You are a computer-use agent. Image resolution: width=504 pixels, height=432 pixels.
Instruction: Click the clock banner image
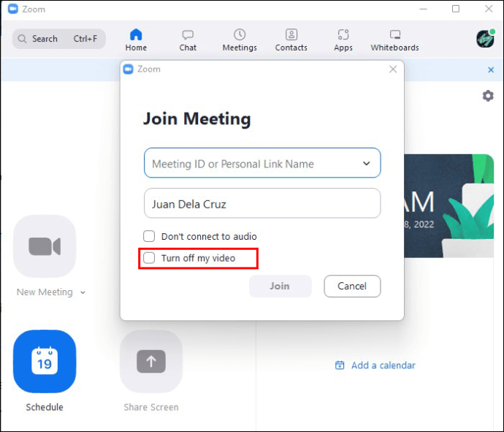448,206
